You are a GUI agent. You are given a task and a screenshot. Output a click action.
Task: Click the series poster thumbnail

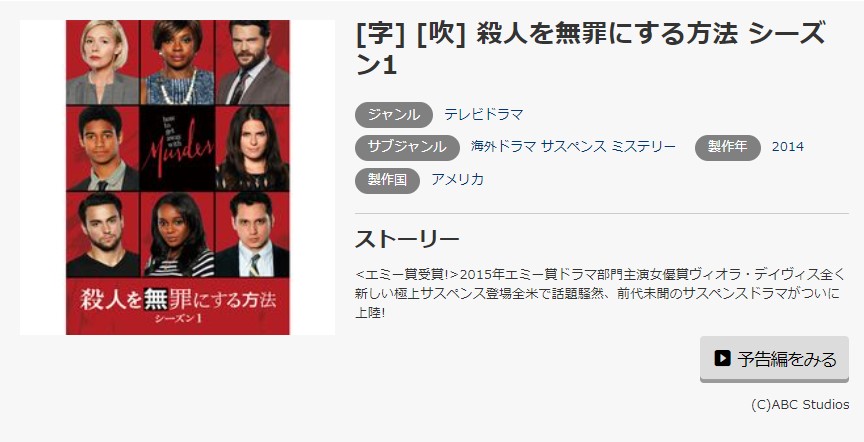pos(177,177)
